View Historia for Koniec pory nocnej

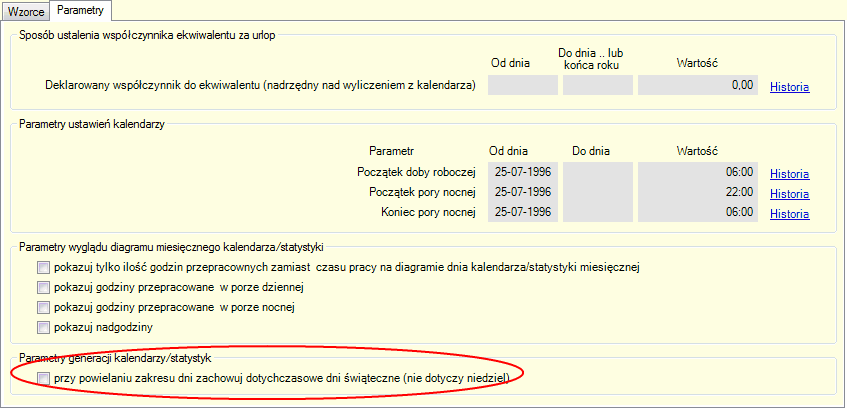tap(789, 213)
